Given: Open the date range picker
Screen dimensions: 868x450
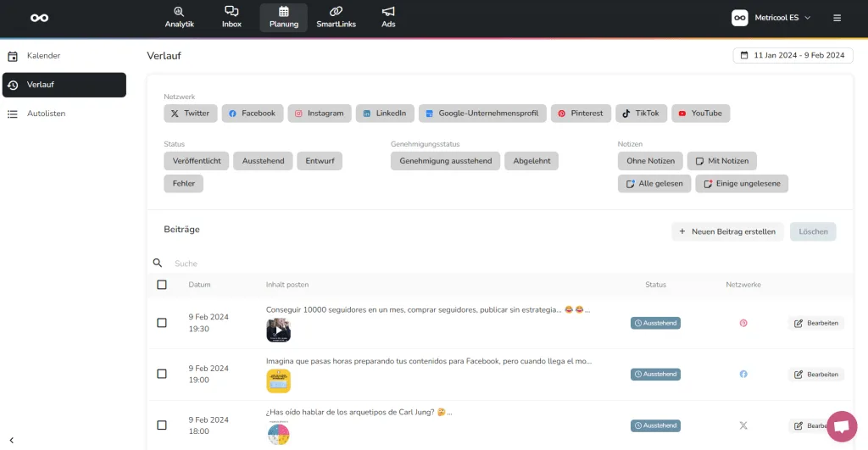Looking at the screenshot, I should point(793,56).
